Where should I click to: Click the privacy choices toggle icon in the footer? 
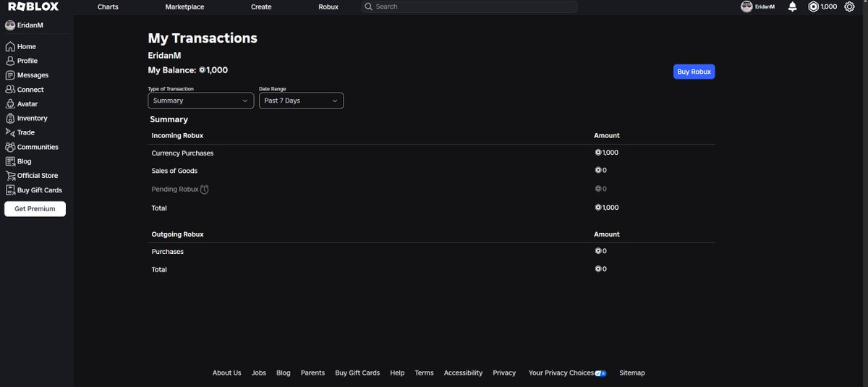[600, 373]
